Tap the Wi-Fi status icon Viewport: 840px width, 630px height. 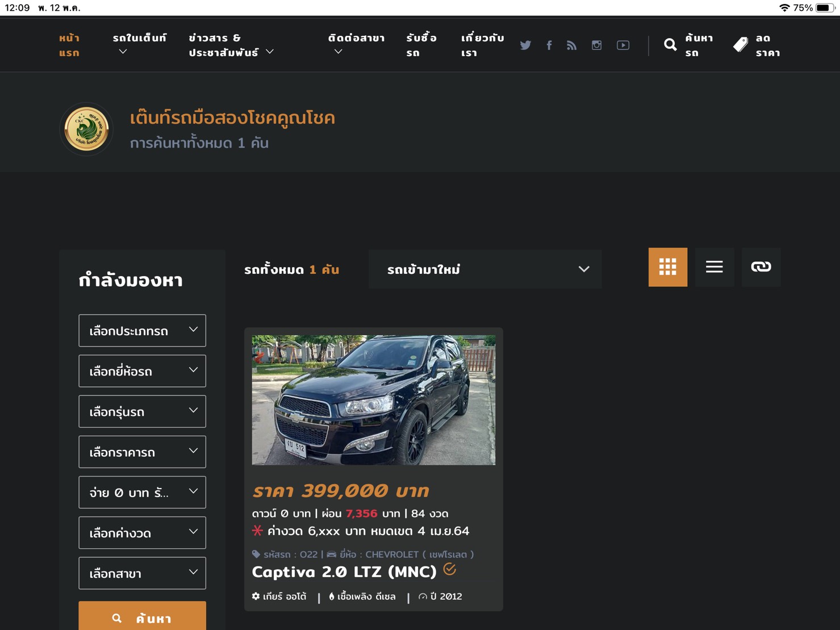784,8
